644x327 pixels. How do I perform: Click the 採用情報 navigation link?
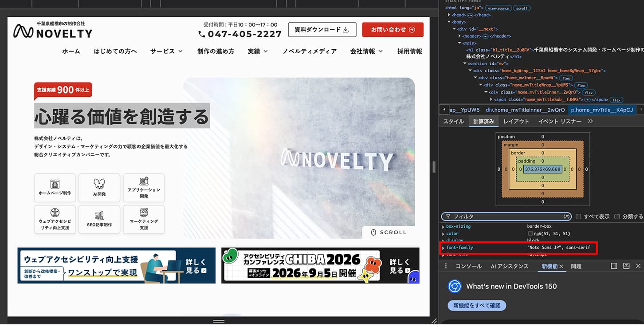click(410, 51)
